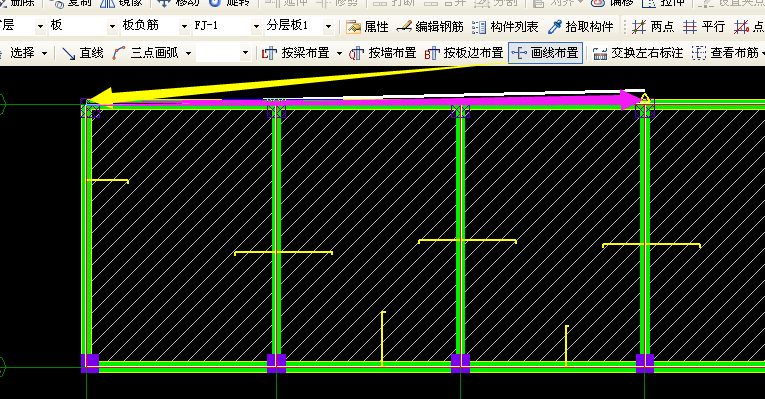Open the FJ-1 component name dropdown
The image size is (765, 399).
256,26
